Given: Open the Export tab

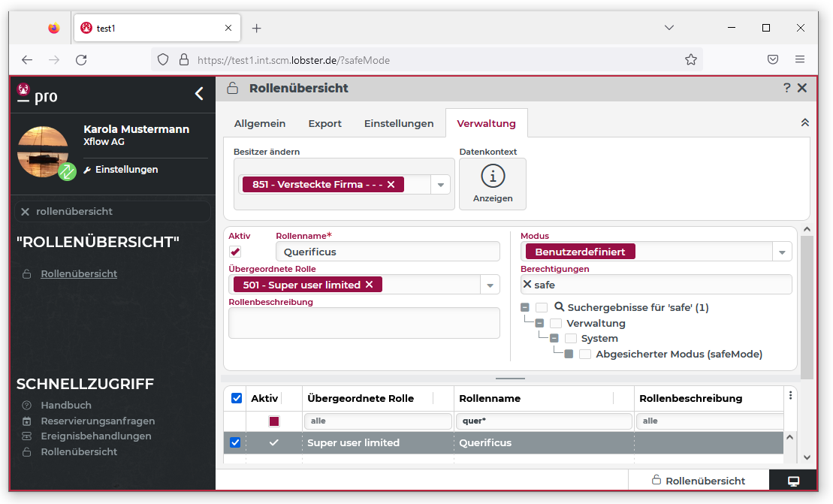Looking at the screenshot, I should 324,123.
